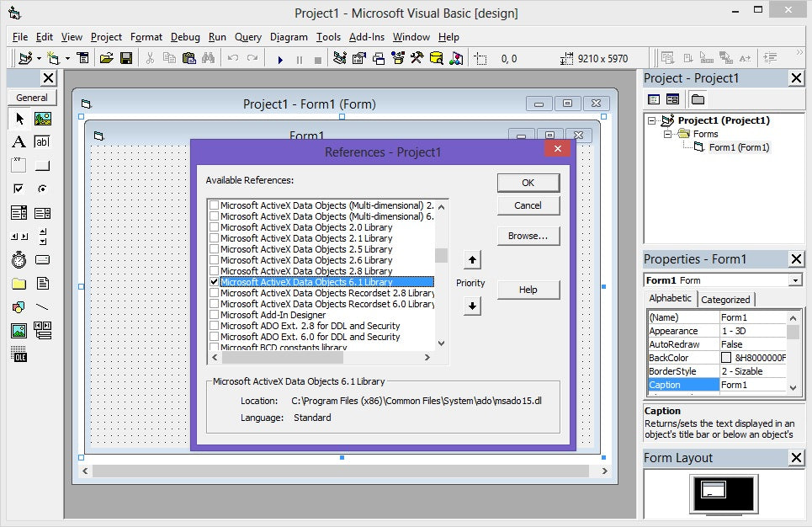Screen dimensions: 812x527
Task: Confirm references with the OK button
Action: tap(528, 183)
